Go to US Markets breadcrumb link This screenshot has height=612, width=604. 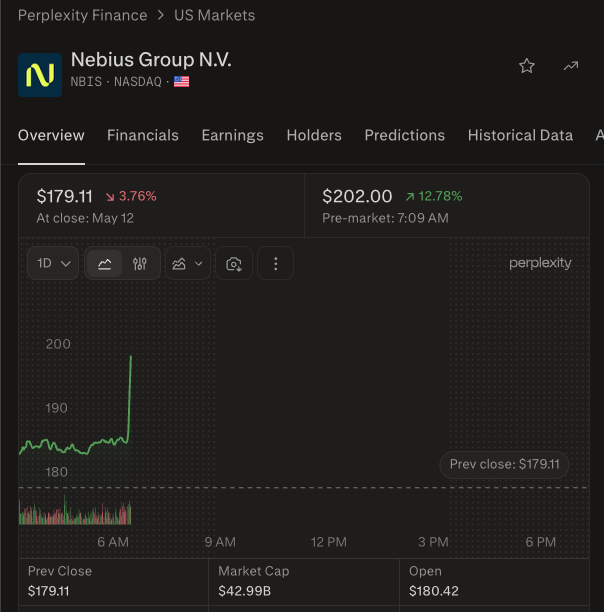coord(215,16)
